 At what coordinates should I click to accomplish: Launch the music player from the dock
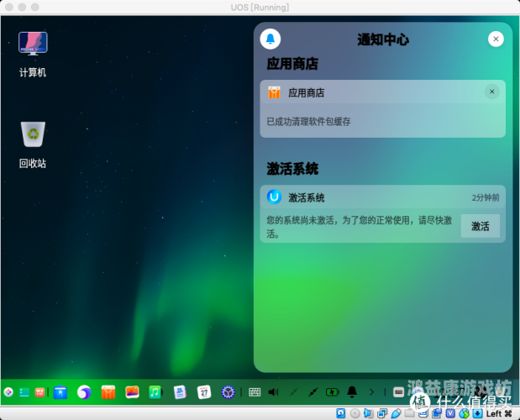[x=155, y=392]
